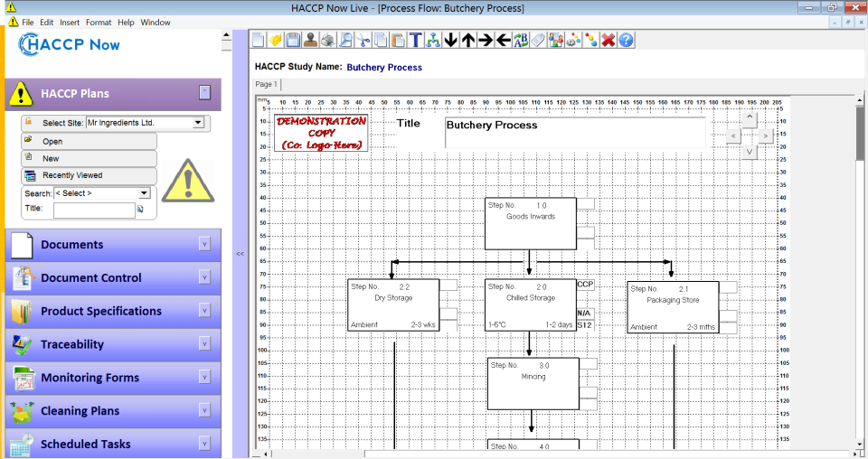Nudge diagram left with the < button
The height and width of the screenshot is (459, 868).
(733, 136)
